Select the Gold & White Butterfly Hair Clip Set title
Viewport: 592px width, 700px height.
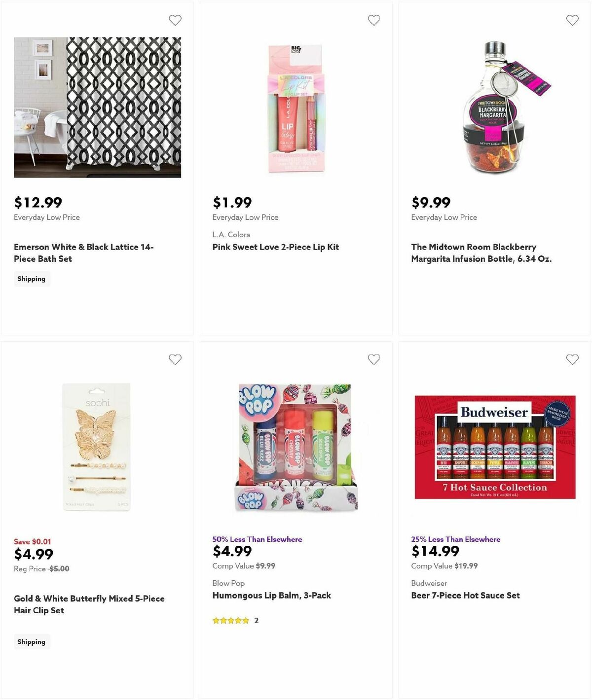point(89,604)
